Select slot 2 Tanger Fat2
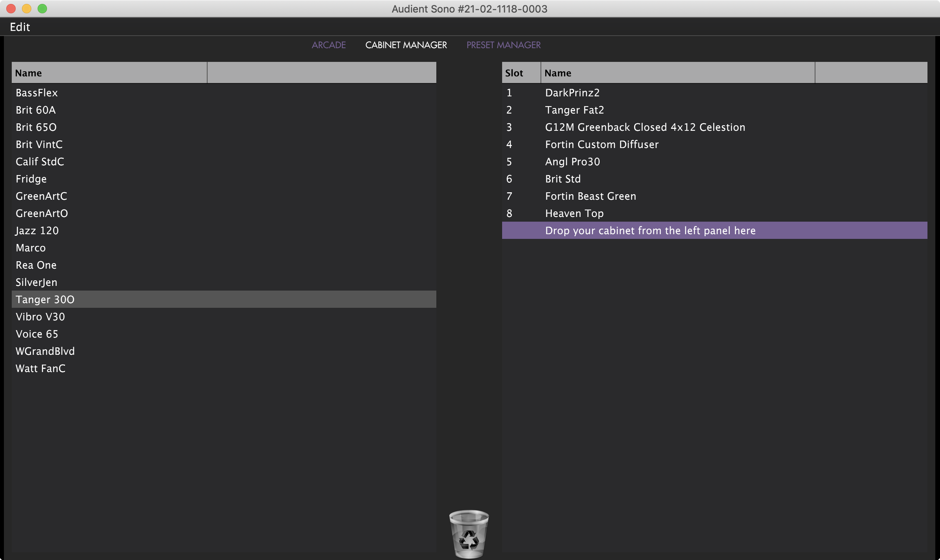 tap(715, 110)
